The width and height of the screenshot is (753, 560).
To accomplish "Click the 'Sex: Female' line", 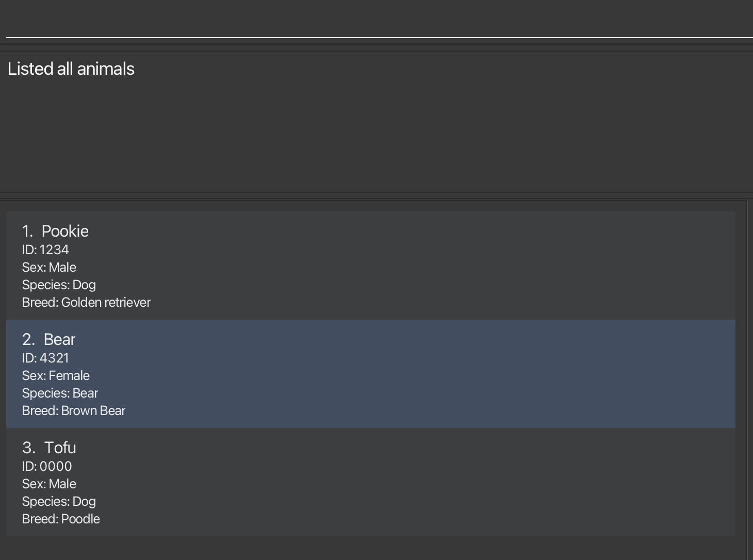I will (56, 376).
